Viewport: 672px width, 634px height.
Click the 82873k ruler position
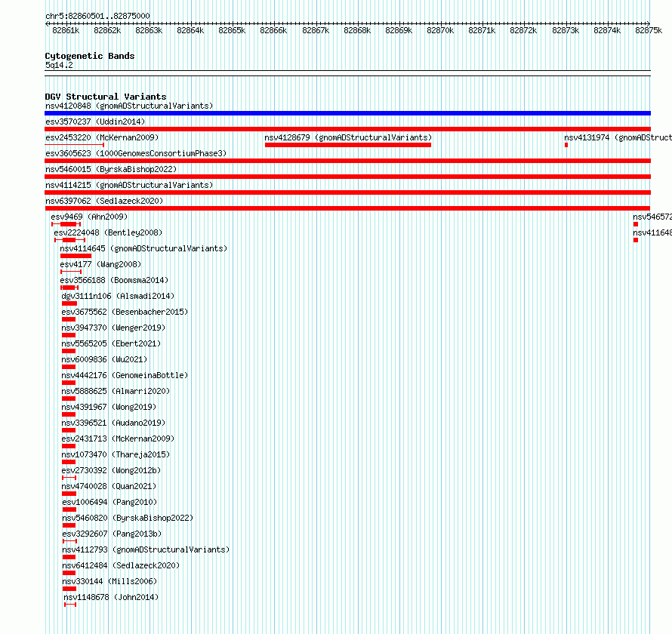[566, 30]
